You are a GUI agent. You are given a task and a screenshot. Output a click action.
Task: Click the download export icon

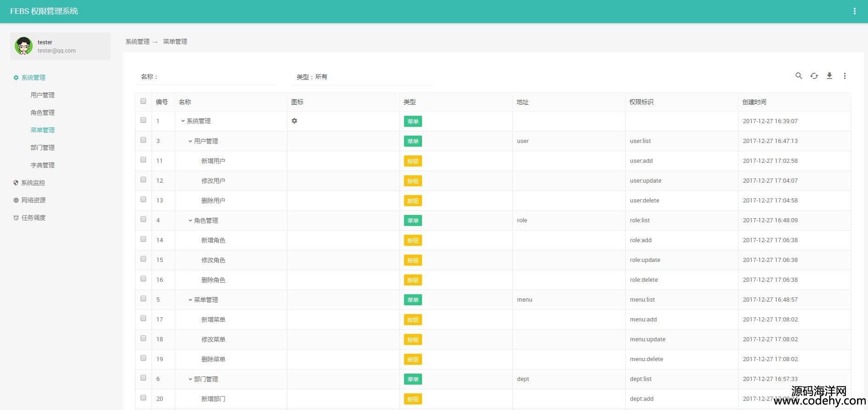click(829, 76)
